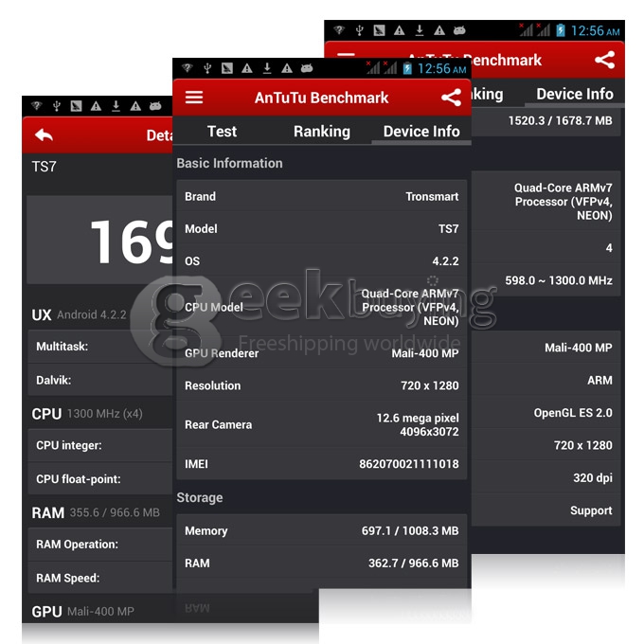Tap image notification icon on middle screen
Viewport: 644px width, 644px height.
pos(227,68)
